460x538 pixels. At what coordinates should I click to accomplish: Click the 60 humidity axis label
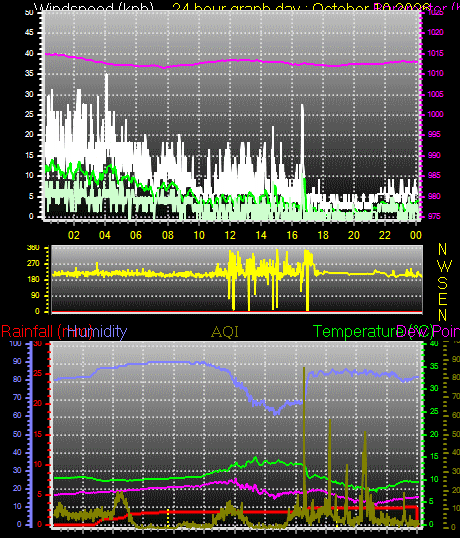17,416
